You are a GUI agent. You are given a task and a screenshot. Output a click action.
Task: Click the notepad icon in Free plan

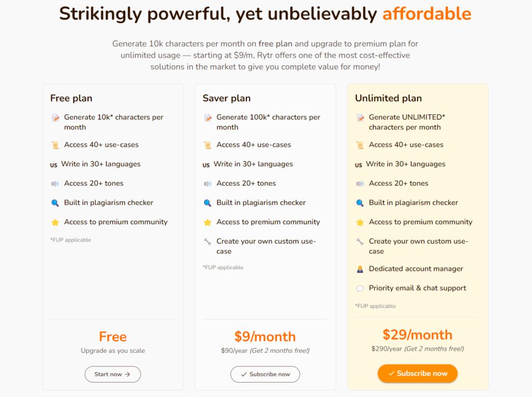(56, 118)
